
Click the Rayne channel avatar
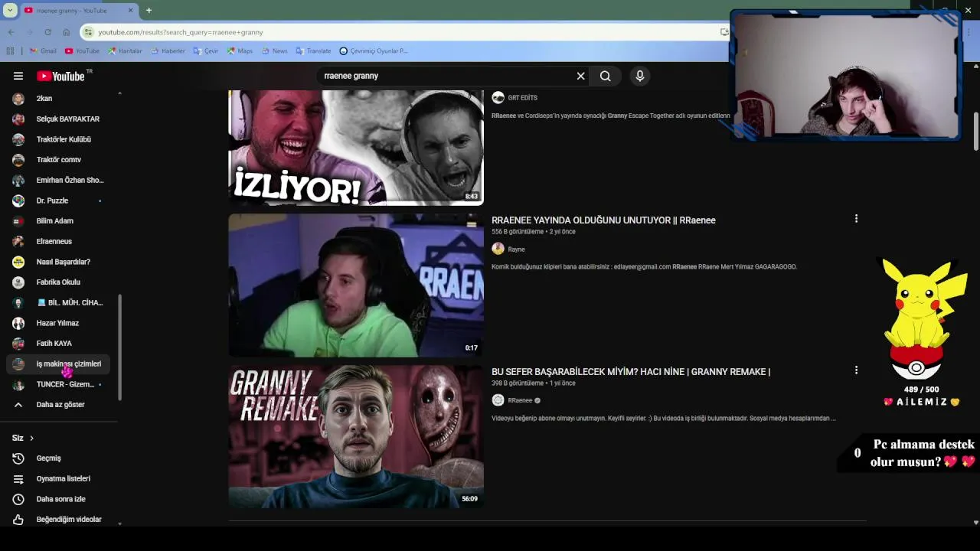click(x=498, y=249)
